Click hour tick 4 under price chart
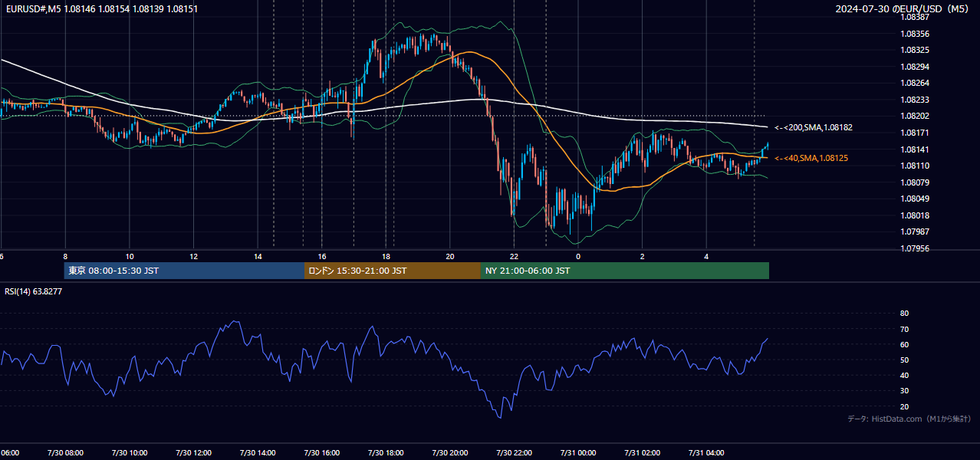 point(707,257)
